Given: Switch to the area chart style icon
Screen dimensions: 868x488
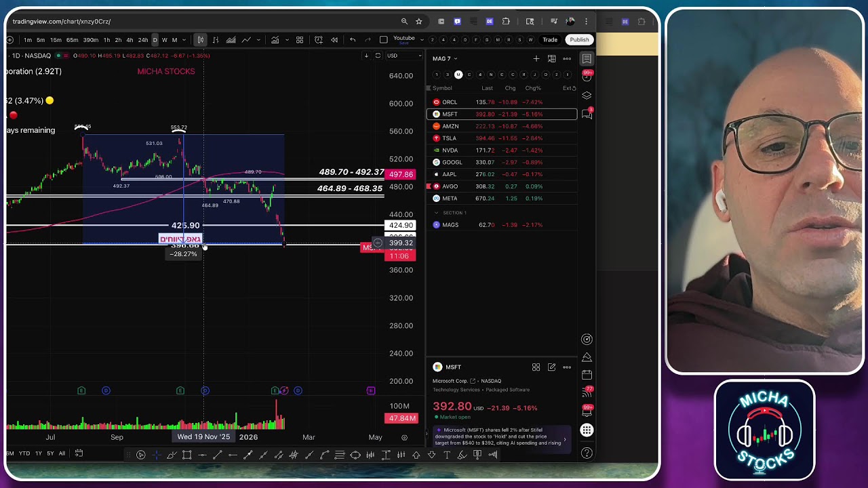Looking at the screenshot, I should click(231, 40).
